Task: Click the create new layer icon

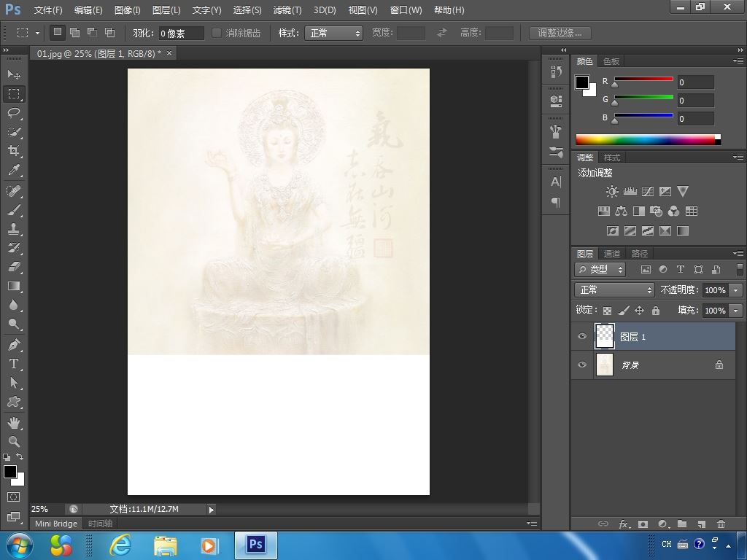Action: (x=701, y=524)
